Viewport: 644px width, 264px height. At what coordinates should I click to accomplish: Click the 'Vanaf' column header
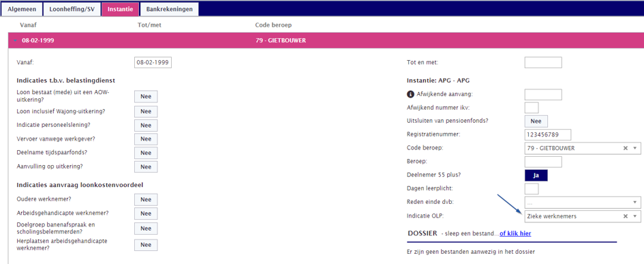[29, 25]
